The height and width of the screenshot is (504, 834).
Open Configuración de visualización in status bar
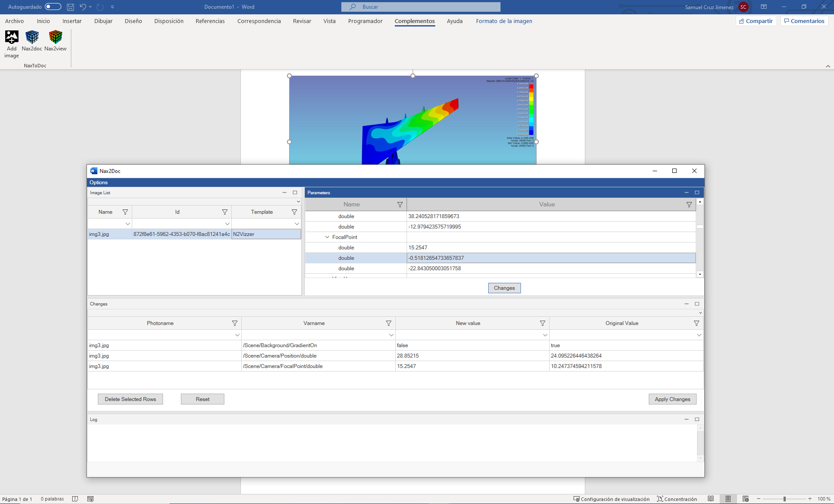(611, 499)
